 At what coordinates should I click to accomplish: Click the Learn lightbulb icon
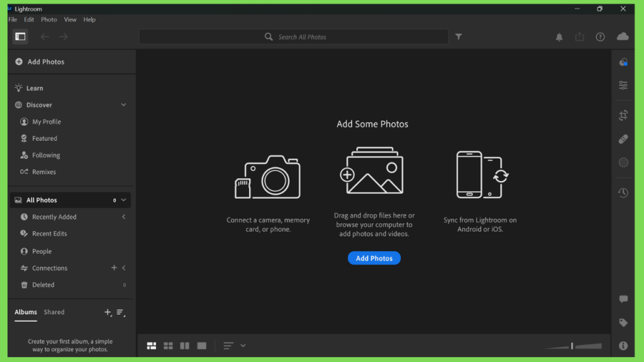[x=18, y=88]
